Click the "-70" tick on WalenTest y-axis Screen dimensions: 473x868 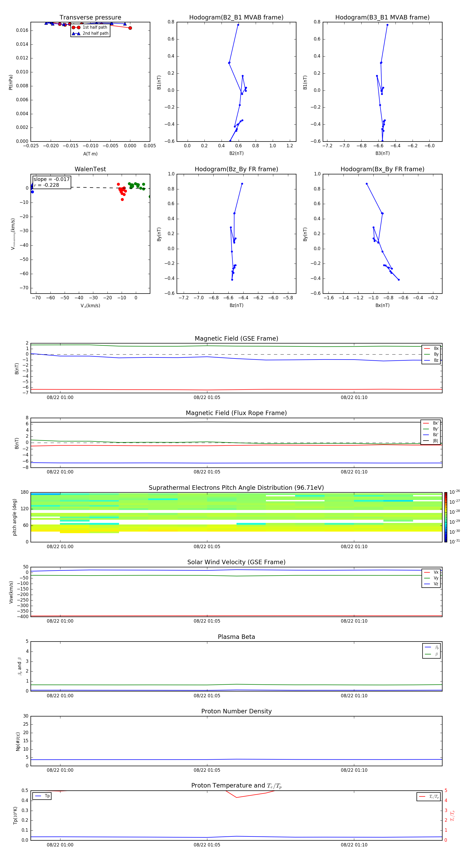click(24, 288)
